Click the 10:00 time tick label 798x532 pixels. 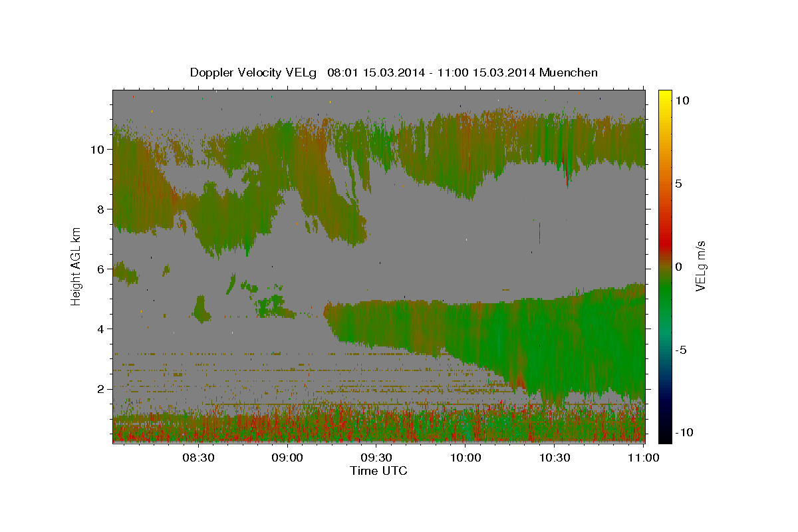coord(465,458)
